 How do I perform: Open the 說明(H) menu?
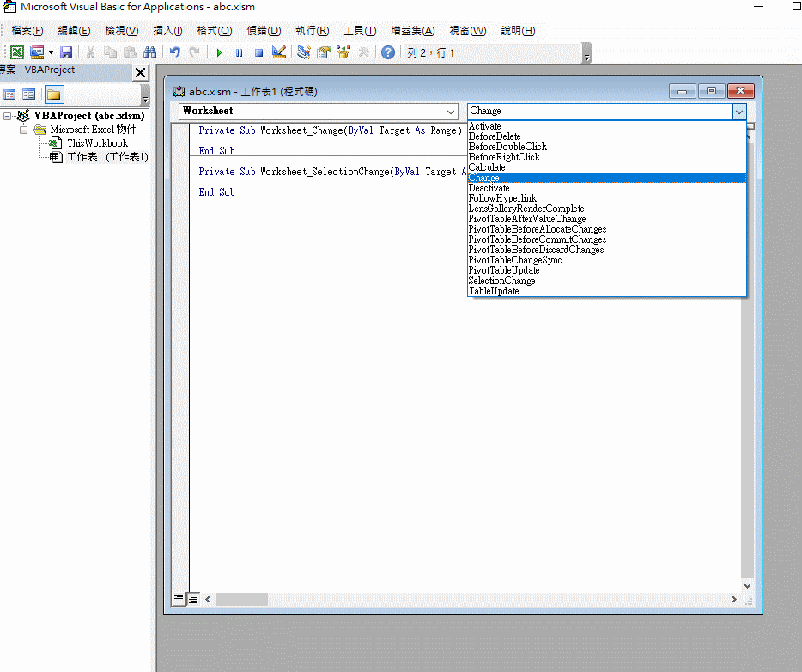pyautogui.click(x=518, y=31)
